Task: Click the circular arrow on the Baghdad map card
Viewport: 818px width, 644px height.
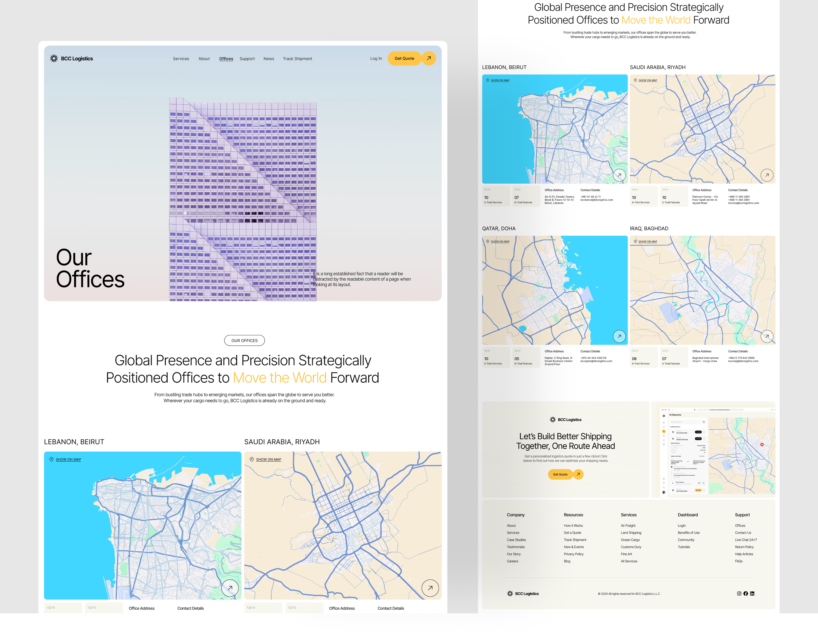Action: (x=767, y=336)
